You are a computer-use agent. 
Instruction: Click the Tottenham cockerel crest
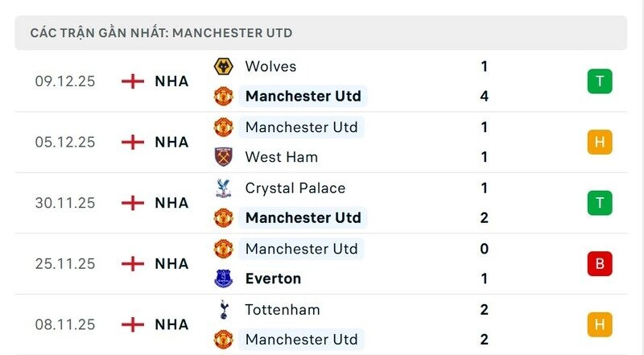pos(223,310)
